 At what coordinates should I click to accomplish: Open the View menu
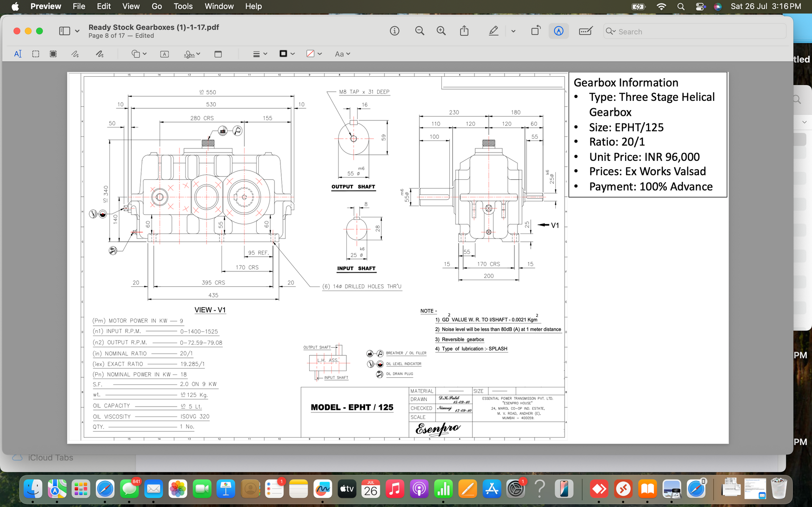coord(131,6)
